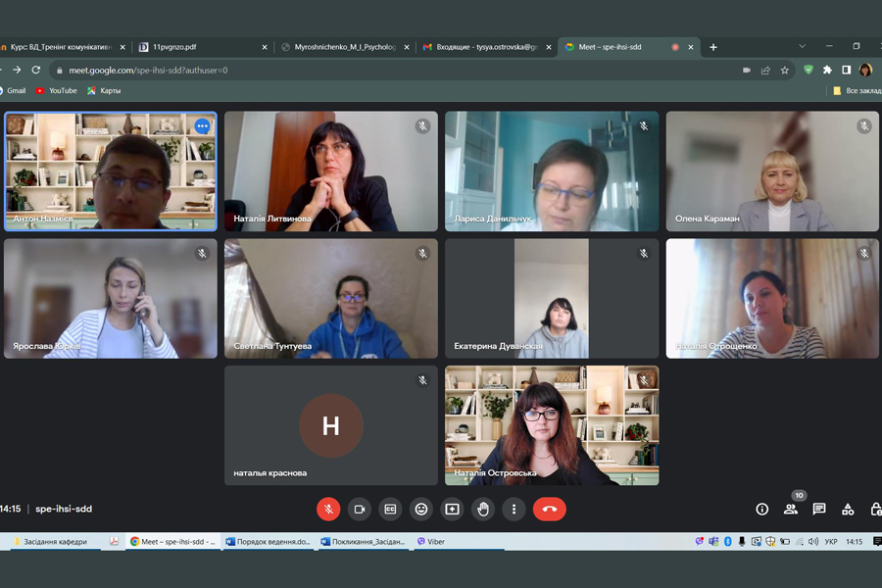Image resolution: width=882 pixels, height=588 pixels.
Task: Switch to Входящие Gmail inbox tab
Action: 487,47
